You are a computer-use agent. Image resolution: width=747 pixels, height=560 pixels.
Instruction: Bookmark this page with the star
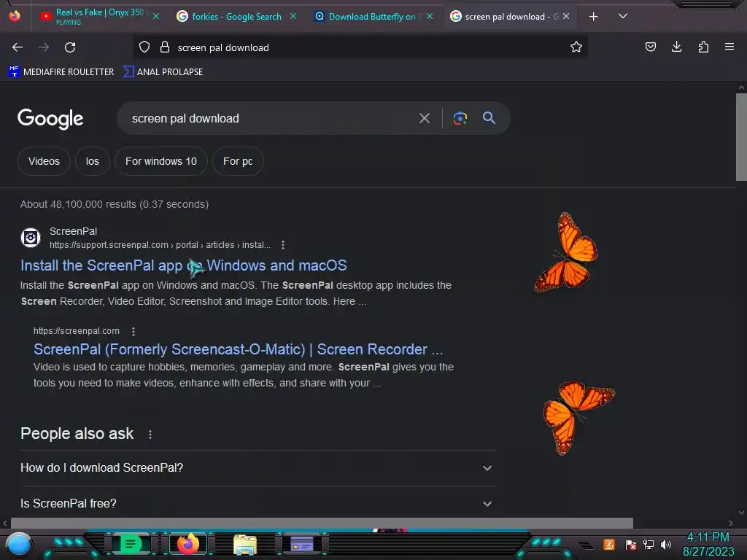576,47
